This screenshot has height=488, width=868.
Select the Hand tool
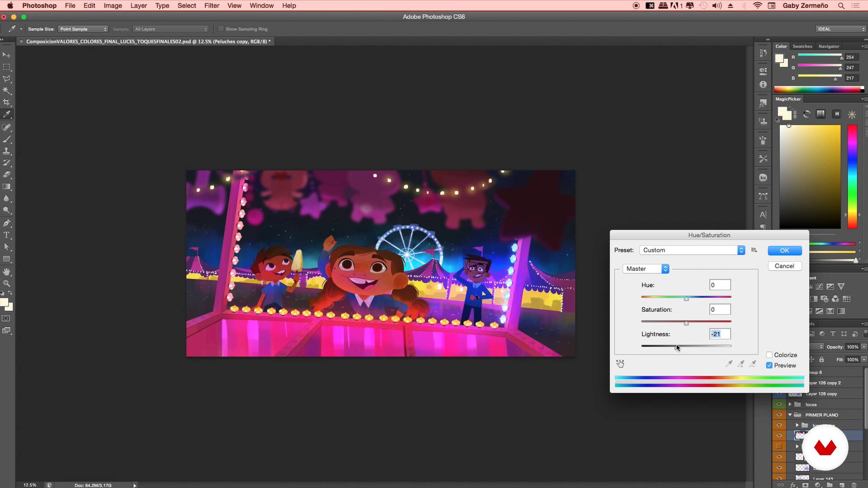click(x=7, y=272)
